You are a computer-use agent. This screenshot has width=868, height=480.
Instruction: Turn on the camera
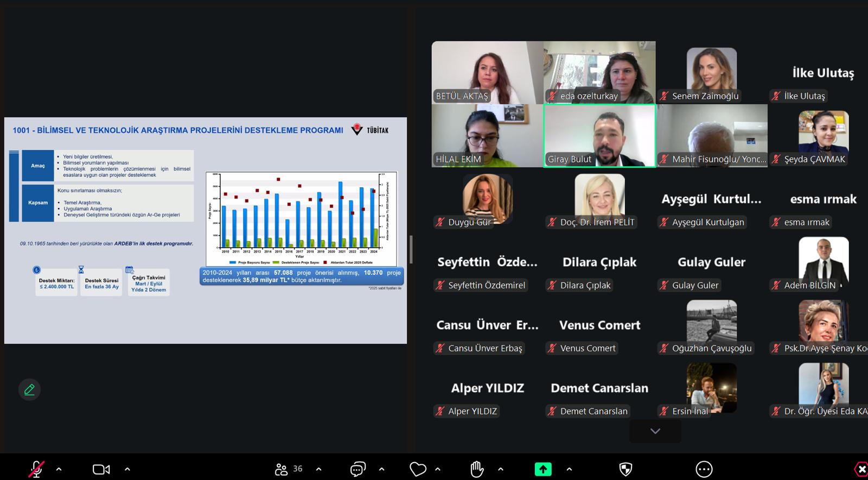[x=101, y=469]
